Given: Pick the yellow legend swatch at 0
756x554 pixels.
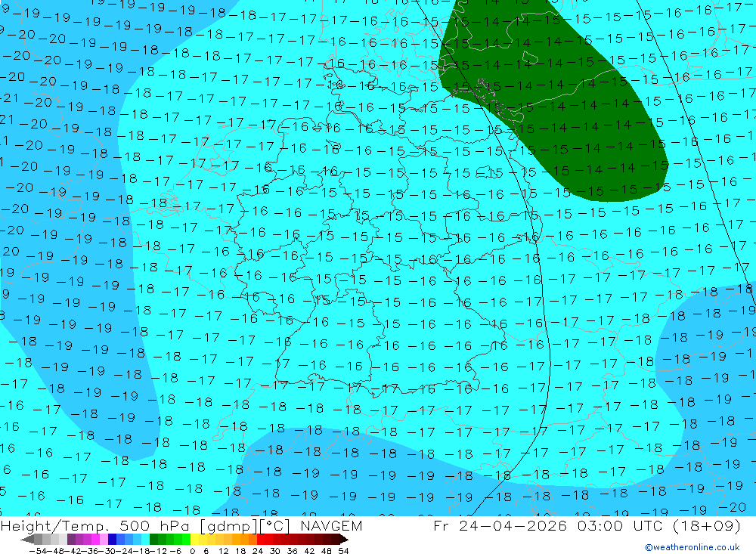Looking at the screenshot, I should pos(195,540).
